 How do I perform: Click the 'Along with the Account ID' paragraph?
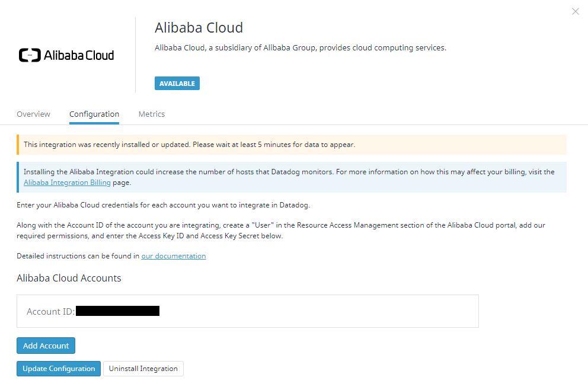(281, 231)
